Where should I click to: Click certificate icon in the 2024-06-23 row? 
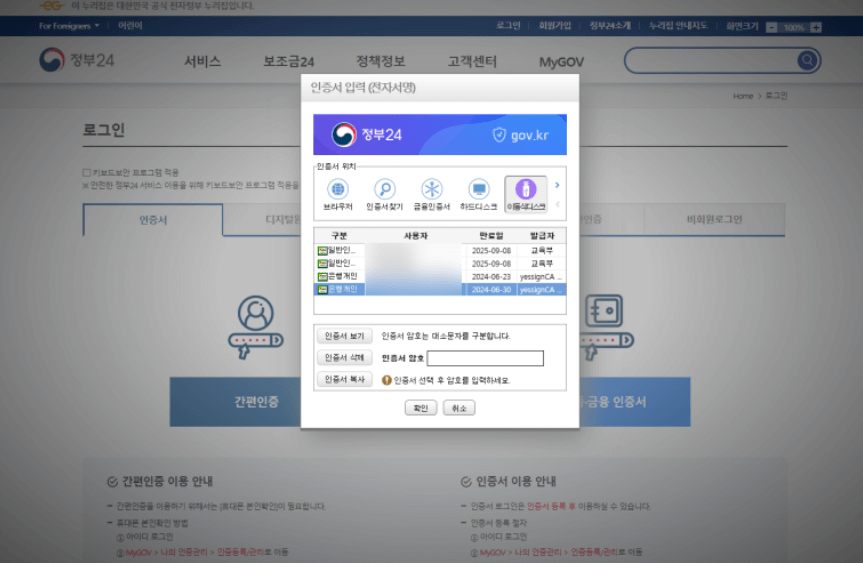(x=323, y=276)
